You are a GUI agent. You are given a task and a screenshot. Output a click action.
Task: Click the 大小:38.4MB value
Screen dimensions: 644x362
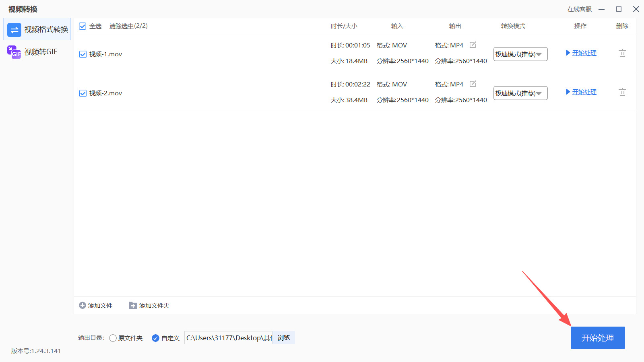pos(349,100)
